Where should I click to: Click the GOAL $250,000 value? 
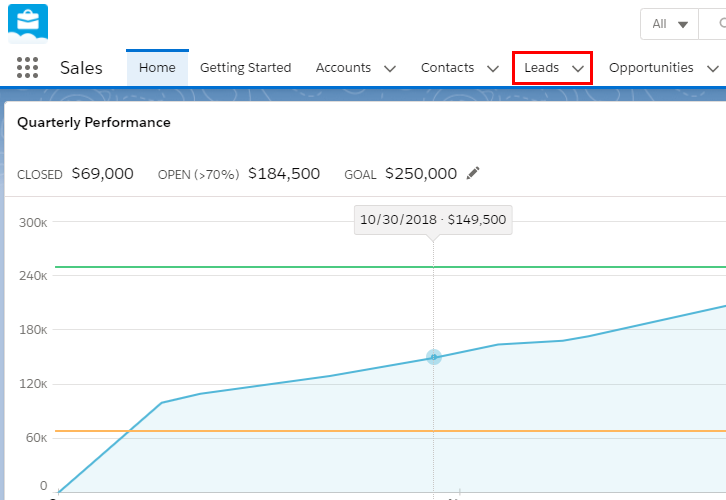[421, 174]
